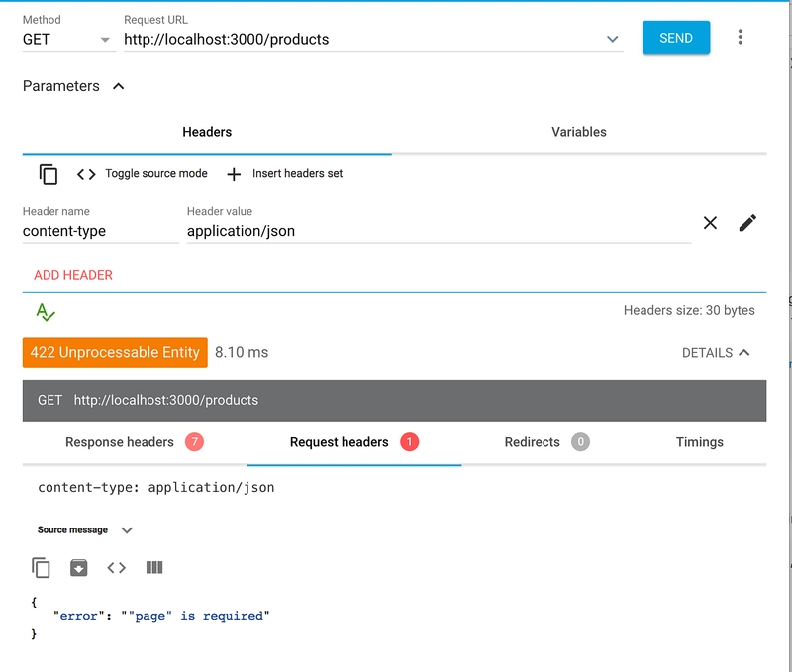
Task: Click the pencil edit icon for header value
Action: 747,222
